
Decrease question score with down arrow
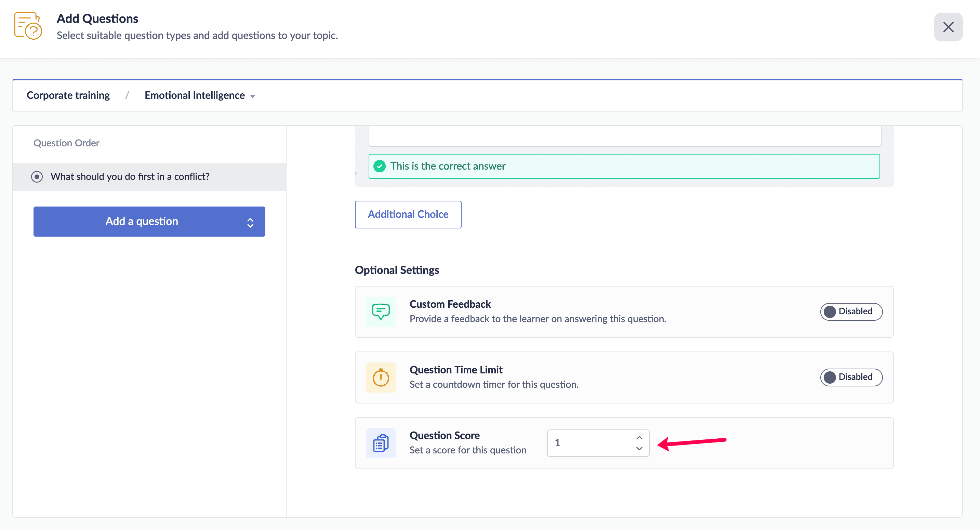click(639, 449)
